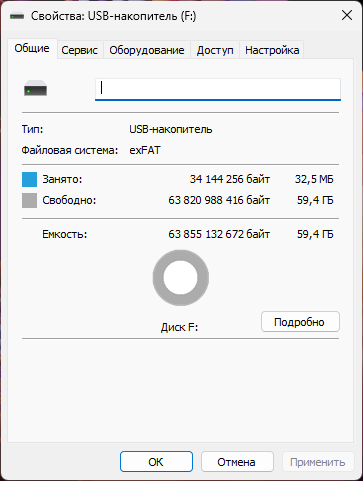Viewport: 363px width, 481px height.
Task: Click the Емкость capacity bytes value
Action: coord(219,234)
